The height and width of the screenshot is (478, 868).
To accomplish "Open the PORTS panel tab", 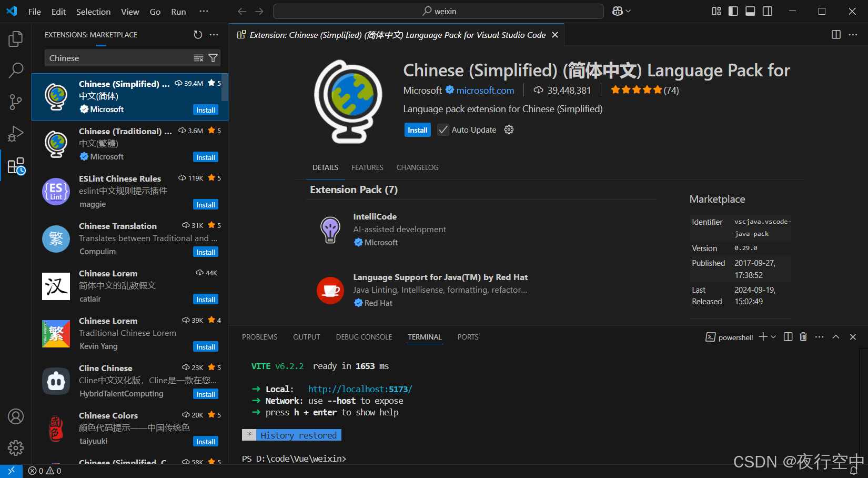I will pyautogui.click(x=468, y=337).
